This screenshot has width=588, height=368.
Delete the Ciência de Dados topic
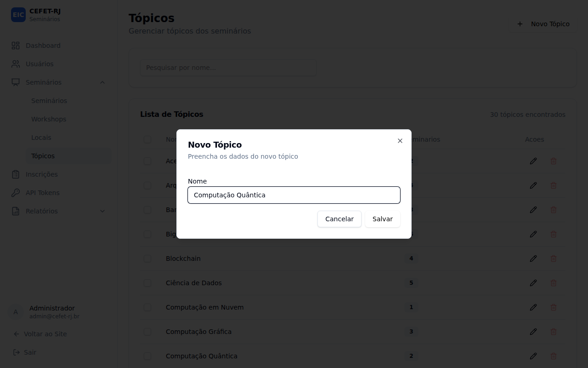click(554, 283)
